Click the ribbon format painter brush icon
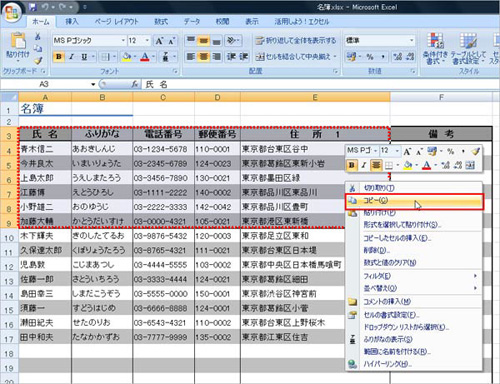500x384 pixels. [x=38, y=60]
